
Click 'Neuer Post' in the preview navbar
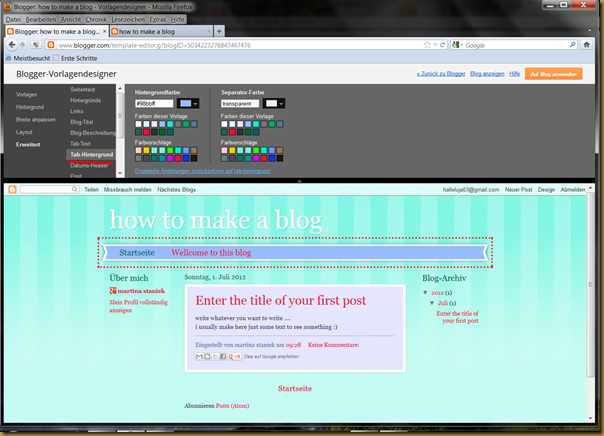click(x=518, y=189)
